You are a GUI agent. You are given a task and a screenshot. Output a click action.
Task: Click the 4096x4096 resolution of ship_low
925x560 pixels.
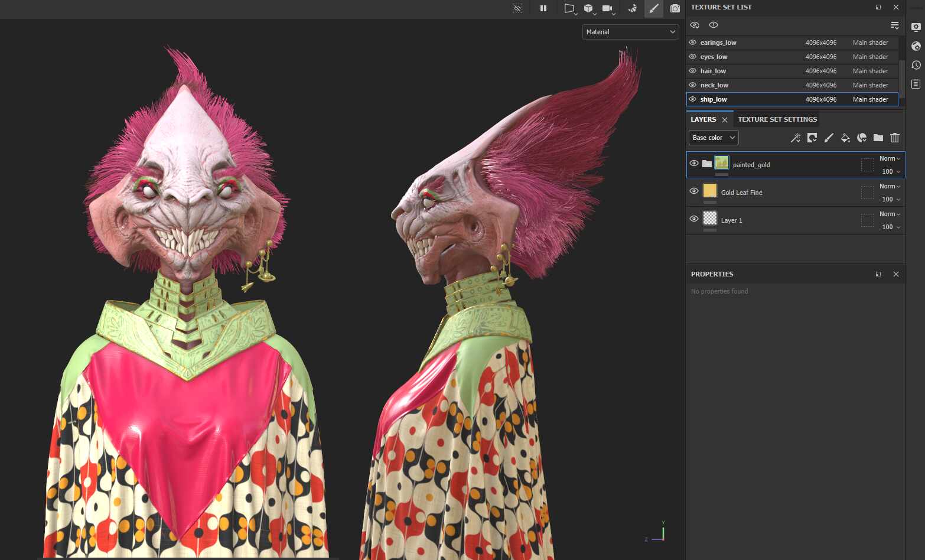coord(821,99)
